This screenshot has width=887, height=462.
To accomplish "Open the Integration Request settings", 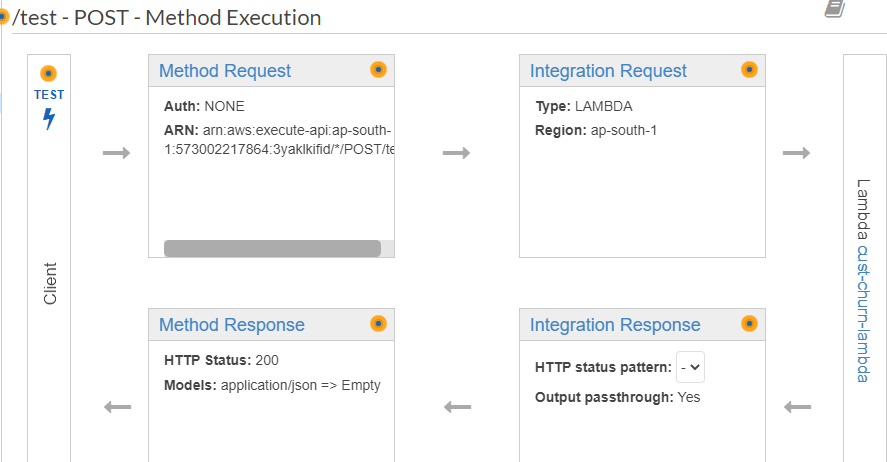I will pyautogui.click(x=608, y=71).
